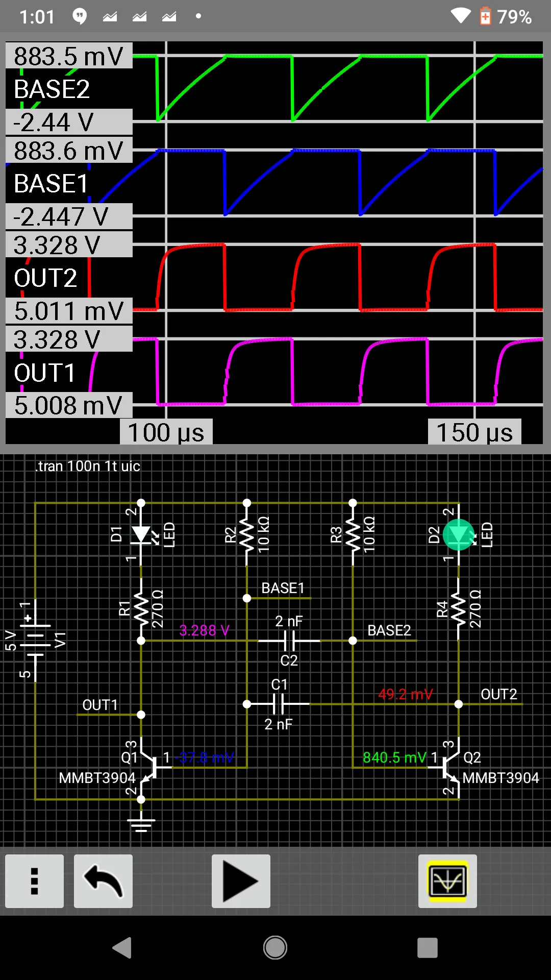Tap the MMBT3904 label of Q1
Viewport: 551px width, 980px height.
pyautogui.click(x=97, y=778)
